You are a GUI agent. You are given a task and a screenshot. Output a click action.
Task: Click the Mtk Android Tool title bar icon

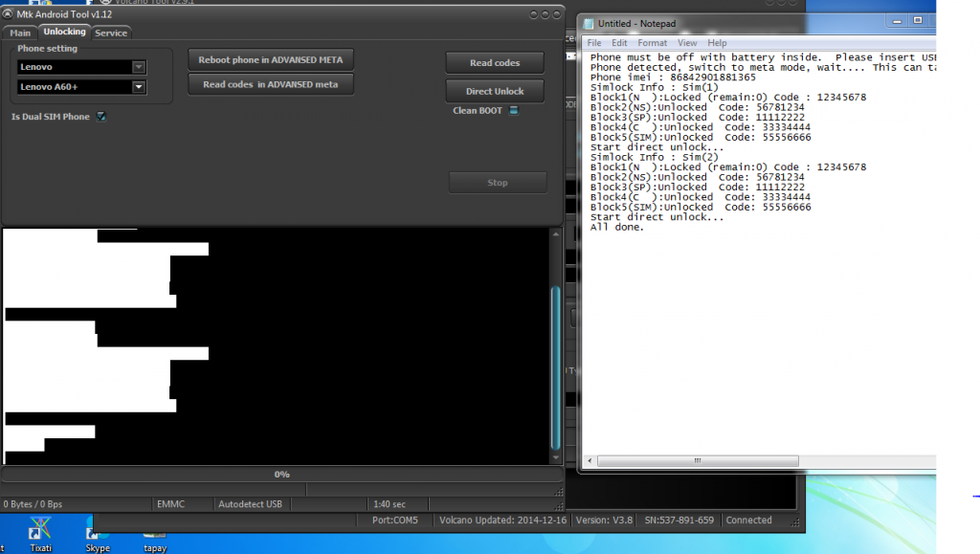pyautogui.click(x=8, y=14)
